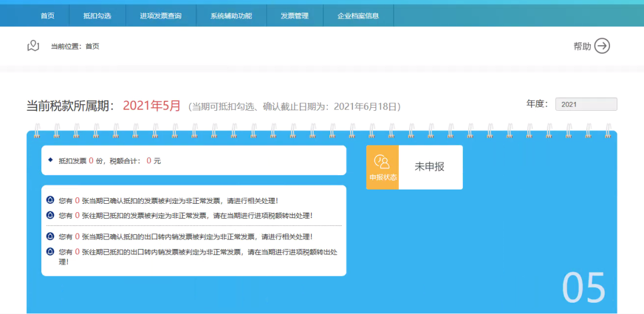The height and width of the screenshot is (314, 644).
Task: Click count in 当期已确认抵扣的出口转内销发票 line
Action: pos(77,237)
